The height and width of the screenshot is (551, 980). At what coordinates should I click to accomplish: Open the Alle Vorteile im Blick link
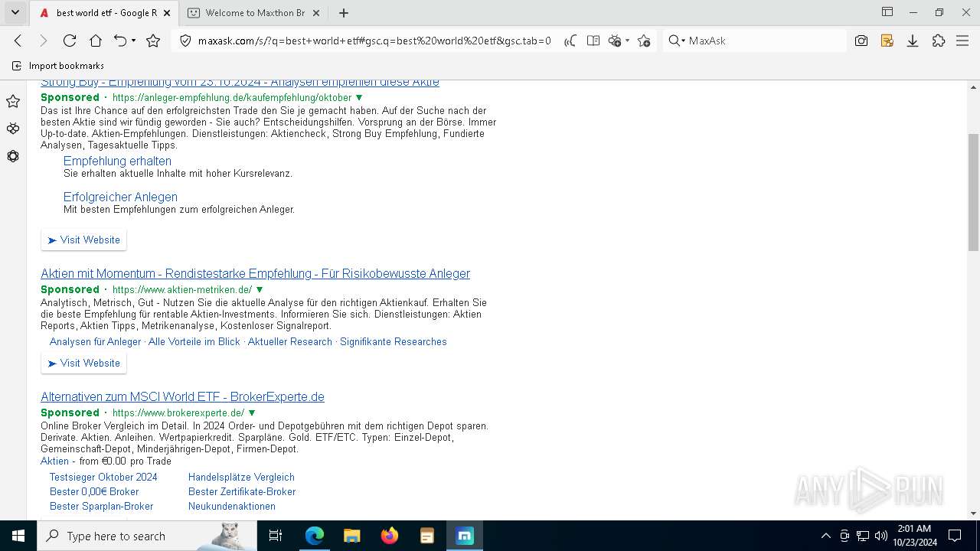[194, 342]
